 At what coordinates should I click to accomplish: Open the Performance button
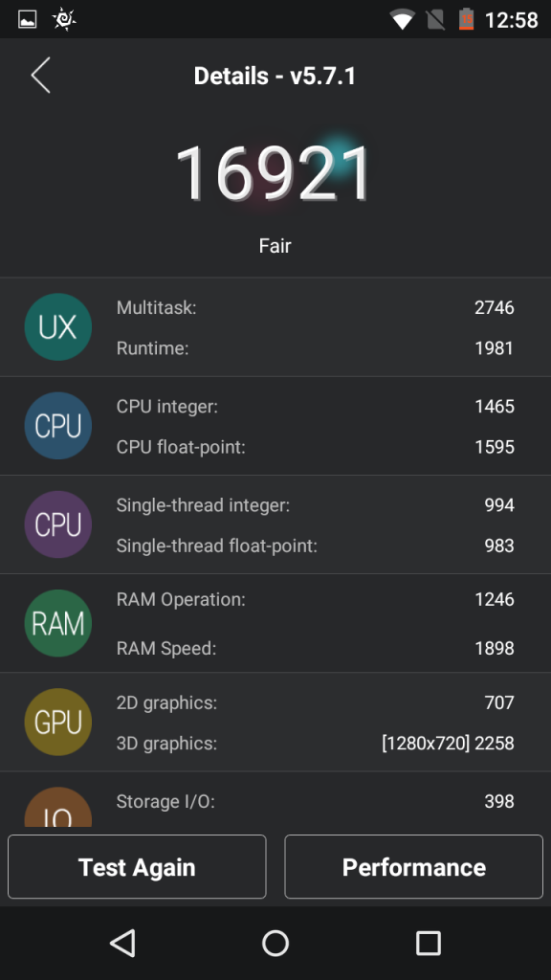(x=413, y=867)
